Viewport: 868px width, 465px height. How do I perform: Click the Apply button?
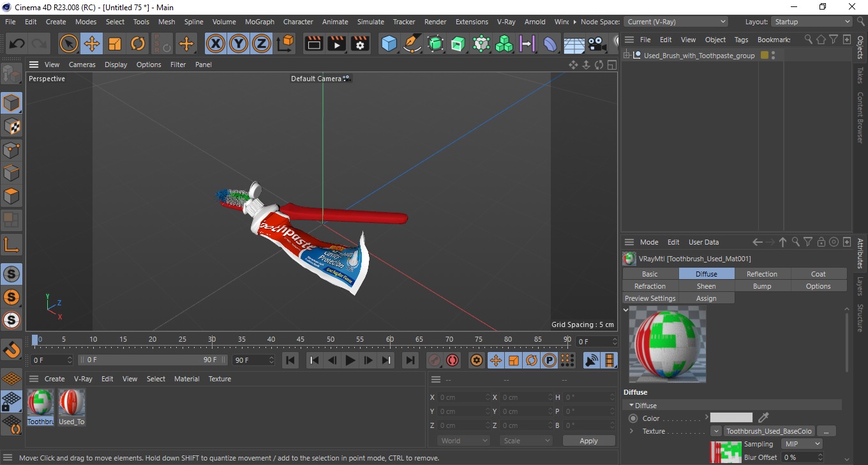(x=588, y=441)
